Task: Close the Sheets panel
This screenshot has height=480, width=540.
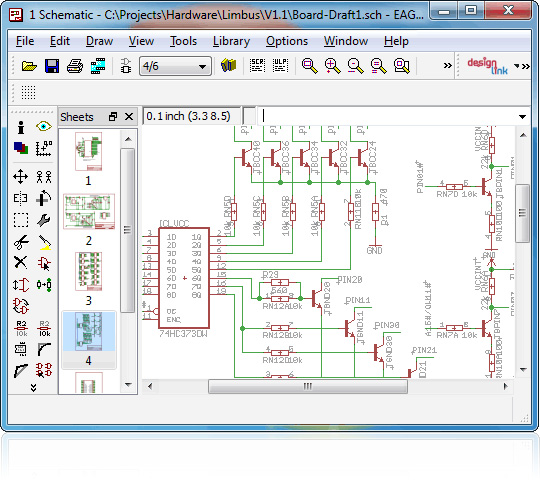Action: (129, 117)
